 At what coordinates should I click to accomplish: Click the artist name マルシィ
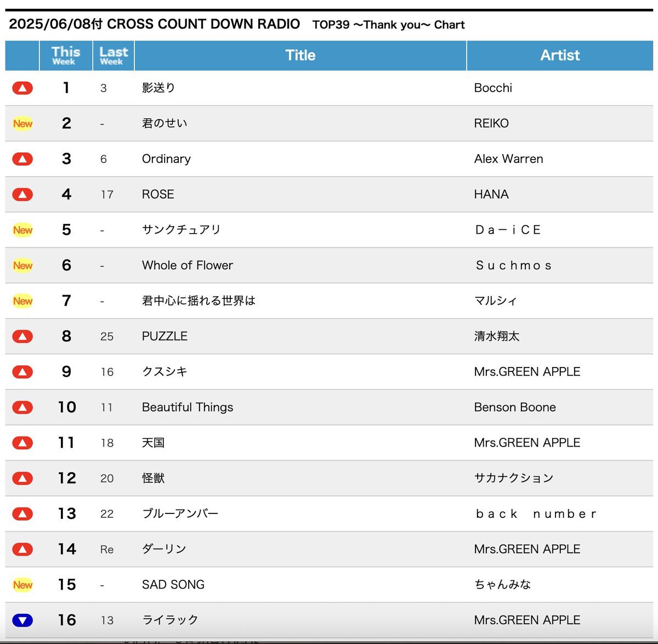[x=496, y=301]
